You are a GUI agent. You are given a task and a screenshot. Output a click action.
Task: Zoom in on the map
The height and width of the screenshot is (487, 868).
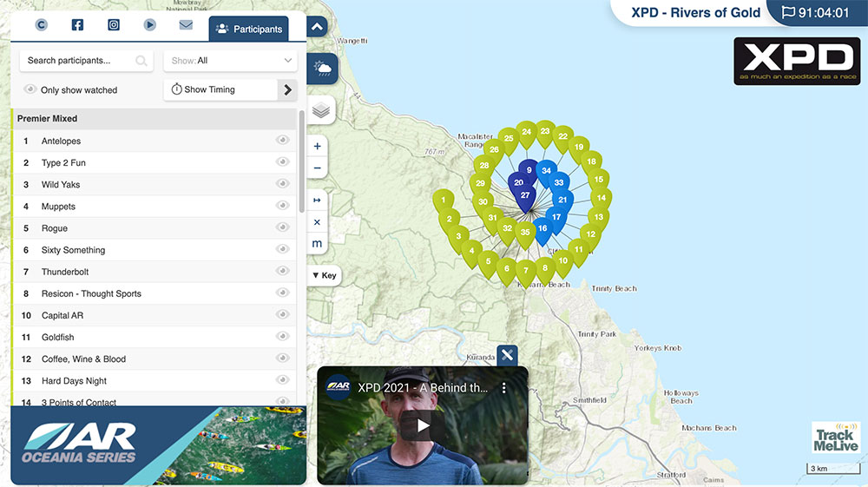(317, 147)
